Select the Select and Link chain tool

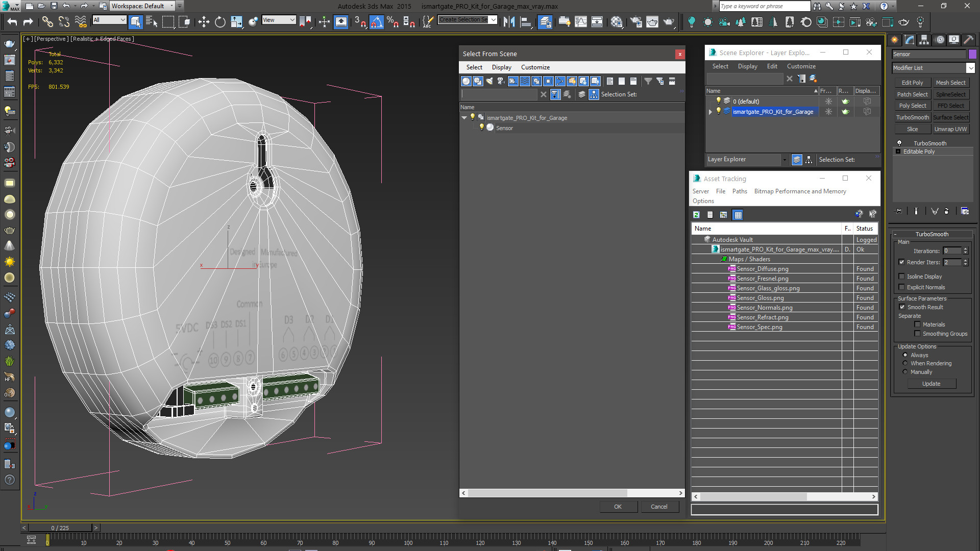tap(47, 22)
